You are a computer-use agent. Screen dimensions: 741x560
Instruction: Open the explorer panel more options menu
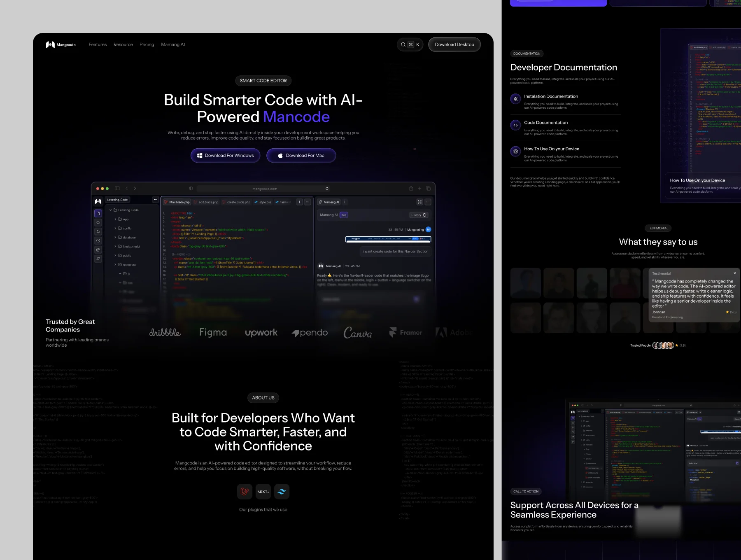click(x=155, y=200)
